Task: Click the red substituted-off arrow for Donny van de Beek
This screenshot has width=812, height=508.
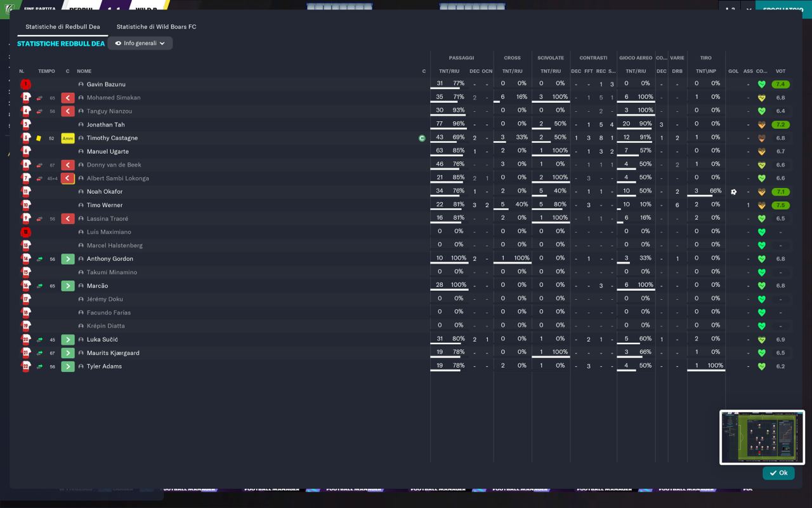Action: pyautogui.click(x=67, y=165)
